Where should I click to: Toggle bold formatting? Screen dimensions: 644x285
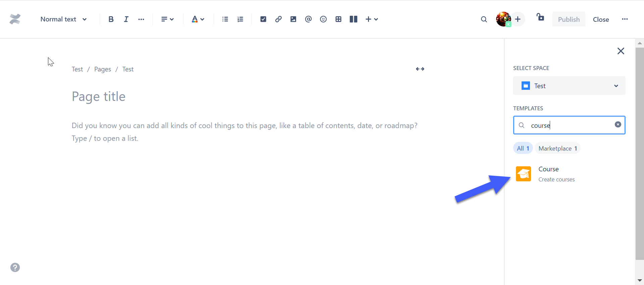pos(111,19)
